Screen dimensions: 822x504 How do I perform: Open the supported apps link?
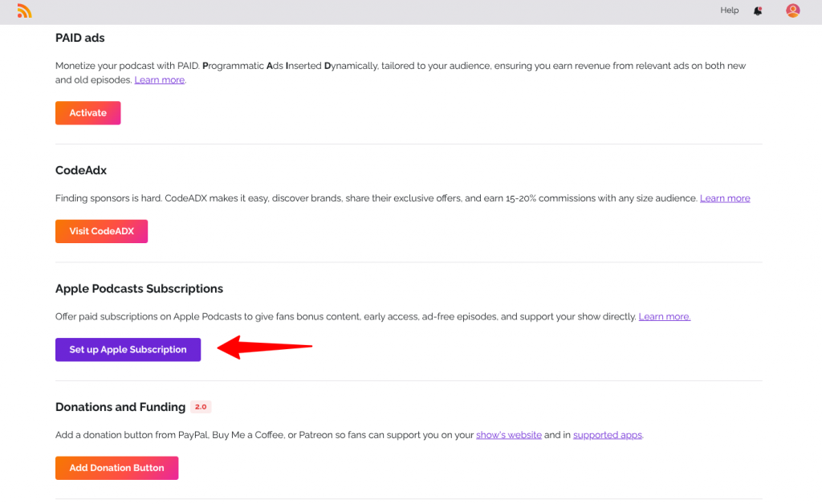(x=607, y=434)
